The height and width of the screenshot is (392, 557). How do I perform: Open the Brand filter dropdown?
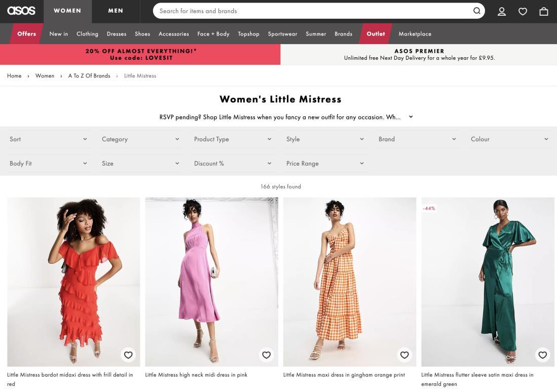click(x=417, y=139)
